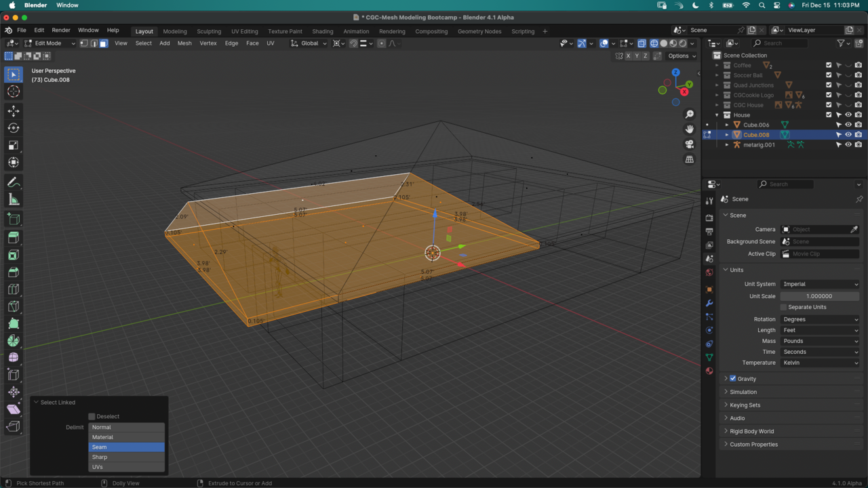
Task: Select the Loop Cut tool
Action: click(x=14, y=289)
